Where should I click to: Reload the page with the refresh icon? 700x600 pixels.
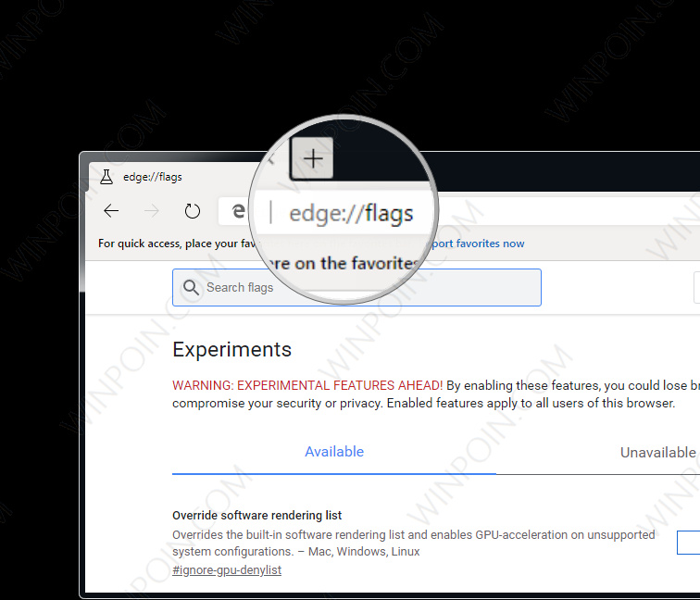point(193,211)
